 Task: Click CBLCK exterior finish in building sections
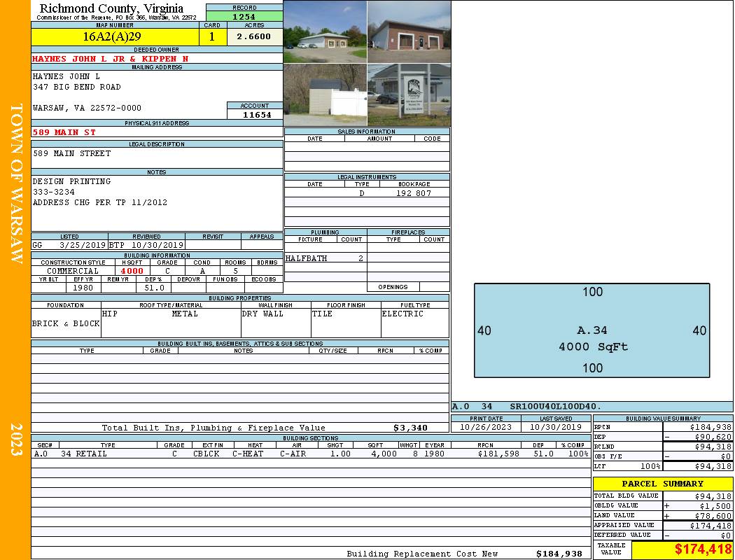(x=206, y=454)
